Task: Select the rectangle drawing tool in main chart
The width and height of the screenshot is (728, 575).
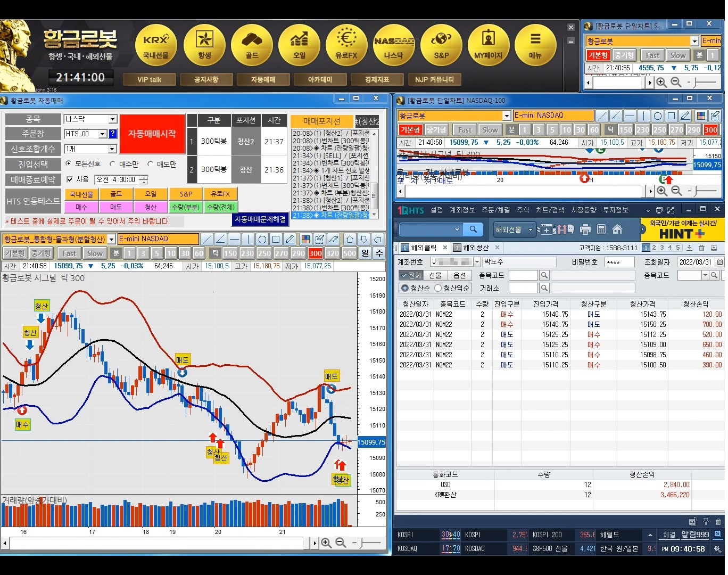Action: point(276,239)
